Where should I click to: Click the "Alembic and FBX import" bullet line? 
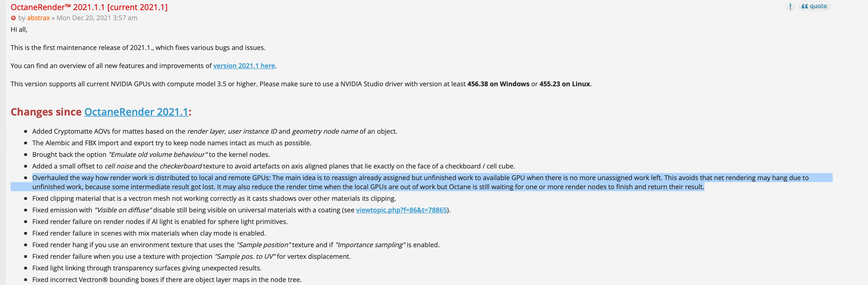(171, 143)
